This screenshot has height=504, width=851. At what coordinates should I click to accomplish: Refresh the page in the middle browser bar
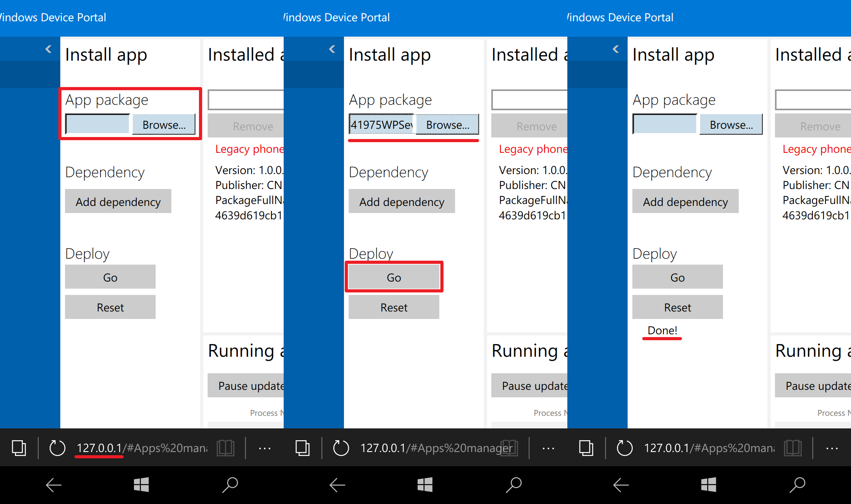pyautogui.click(x=341, y=448)
